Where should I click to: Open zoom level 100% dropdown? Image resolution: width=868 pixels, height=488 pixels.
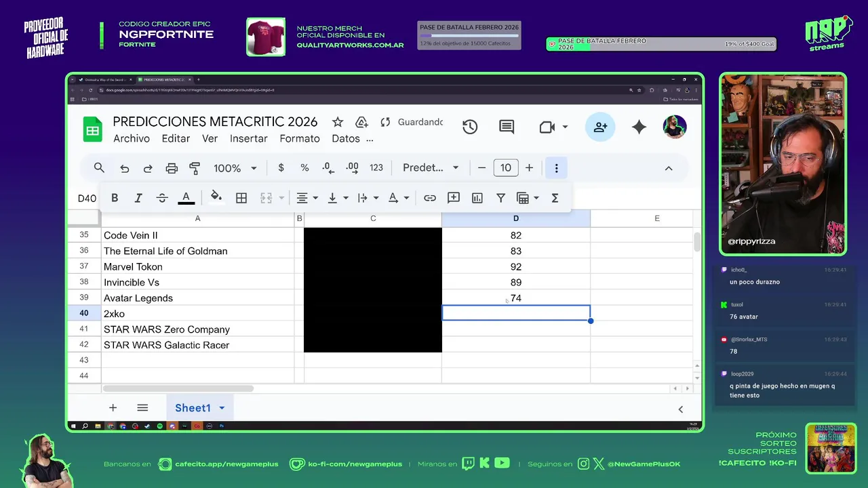click(235, 168)
